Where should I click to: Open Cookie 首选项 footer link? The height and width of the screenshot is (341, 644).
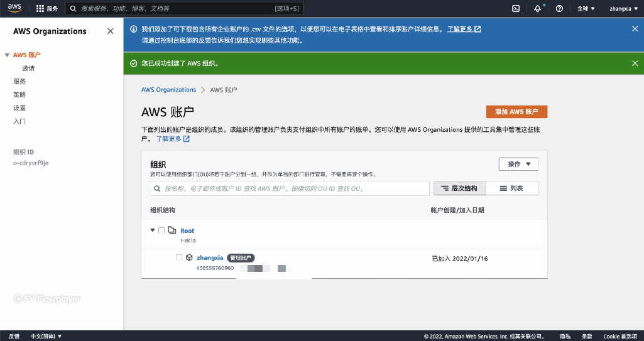(619, 336)
